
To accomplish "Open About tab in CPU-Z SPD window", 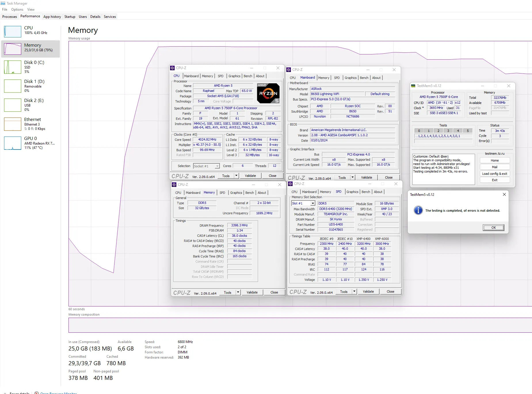I will point(378,192).
